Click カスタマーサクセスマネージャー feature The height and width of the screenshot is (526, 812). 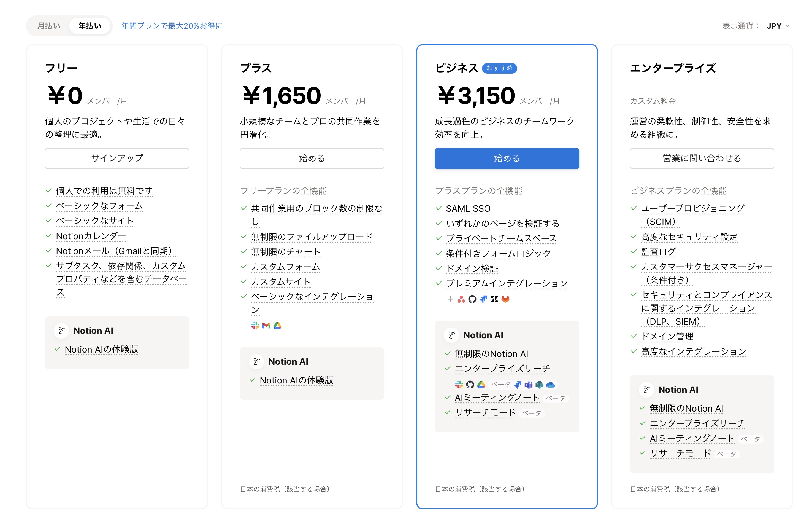[706, 273]
